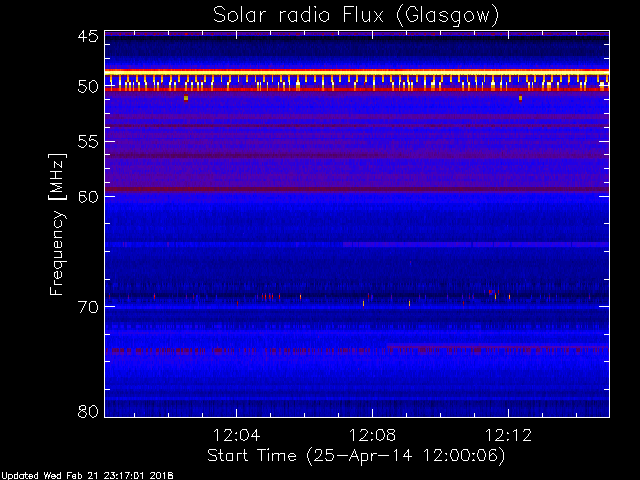Click the 'Updated Wed Feb 21' timestamp text
640x480 pixels.
click(x=87, y=476)
